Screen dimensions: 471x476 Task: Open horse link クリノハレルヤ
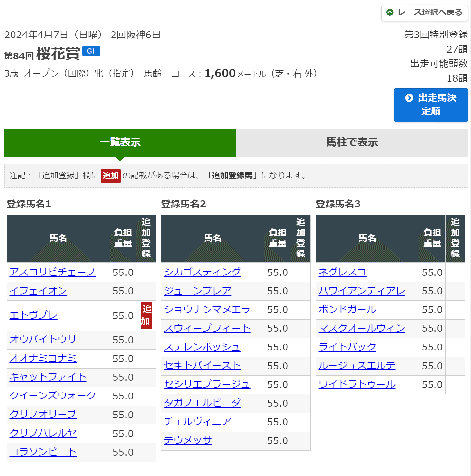click(43, 433)
